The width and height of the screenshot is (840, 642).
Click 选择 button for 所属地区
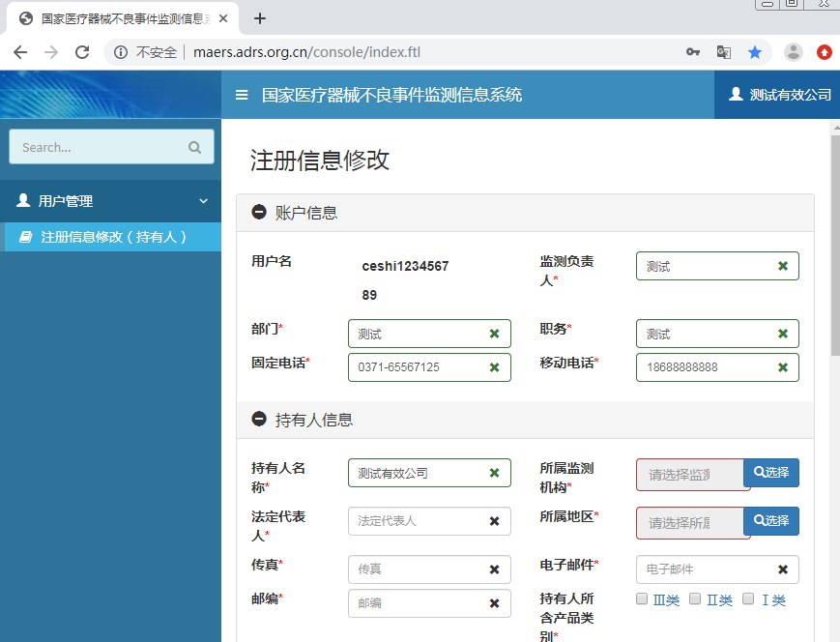click(x=770, y=521)
